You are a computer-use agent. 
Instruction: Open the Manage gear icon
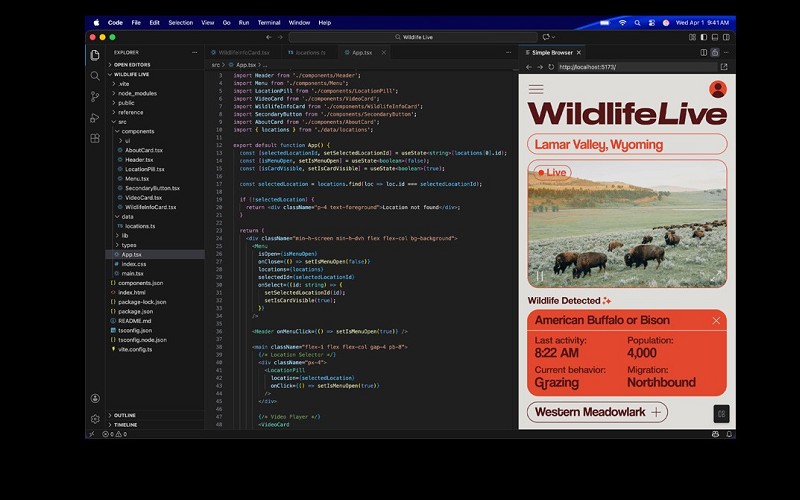(95, 419)
